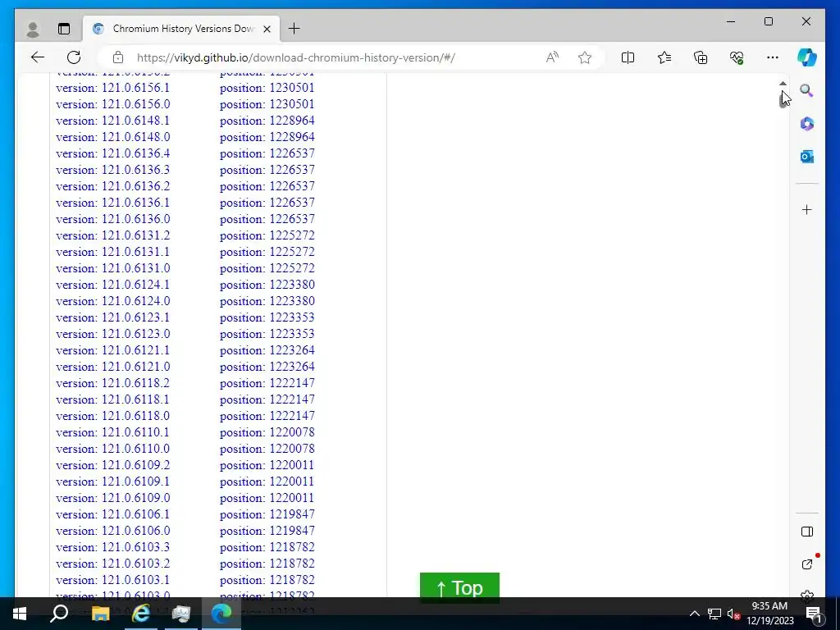Click the scrollbar up arrow
840x630 pixels.
[x=783, y=84]
